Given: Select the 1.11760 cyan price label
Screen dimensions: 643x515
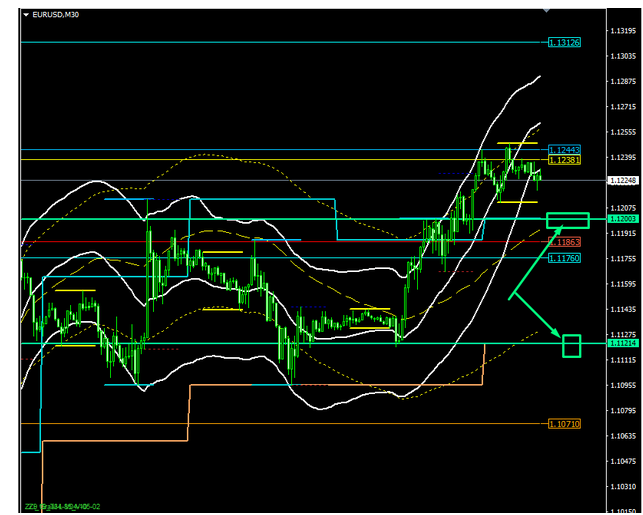Looking at the screenshot, I should (x=565, y=258).
